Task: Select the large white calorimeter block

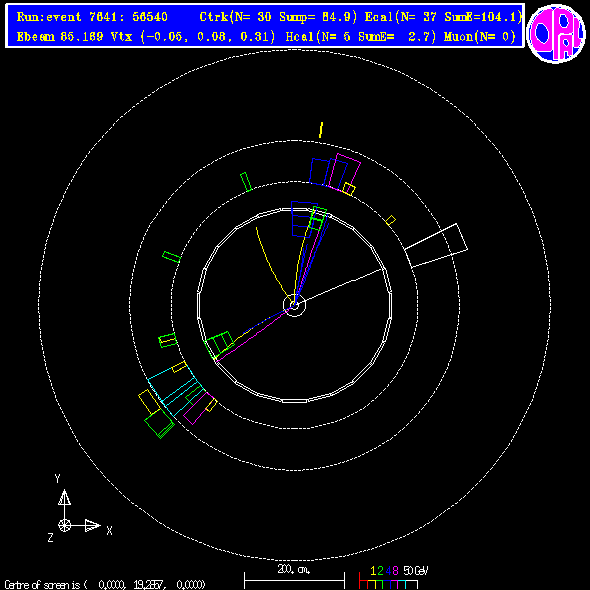Action: (x=436, y=246)
